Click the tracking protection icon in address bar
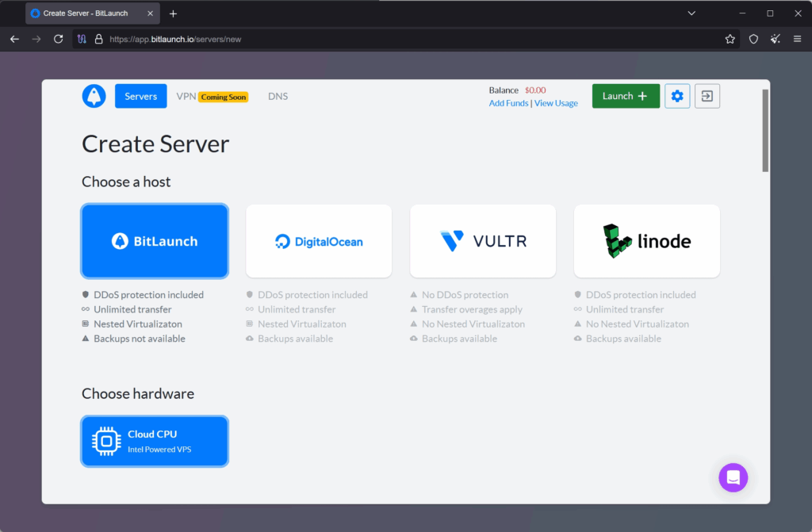 (x=82, y=40)
